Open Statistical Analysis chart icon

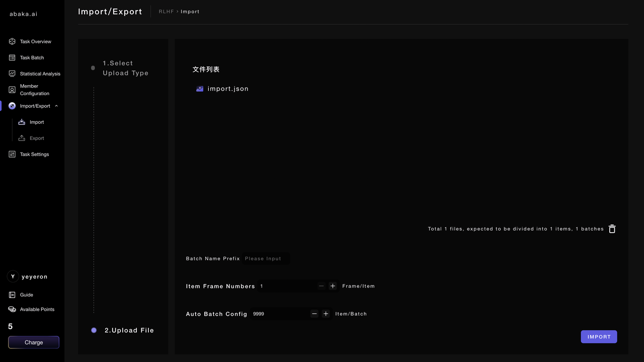[12, 74]
